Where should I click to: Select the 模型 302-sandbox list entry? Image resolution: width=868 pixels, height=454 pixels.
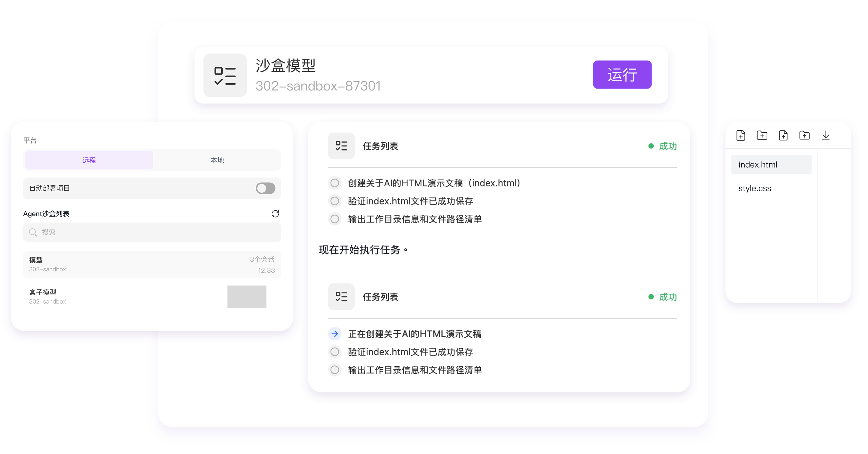click(152, 264)
